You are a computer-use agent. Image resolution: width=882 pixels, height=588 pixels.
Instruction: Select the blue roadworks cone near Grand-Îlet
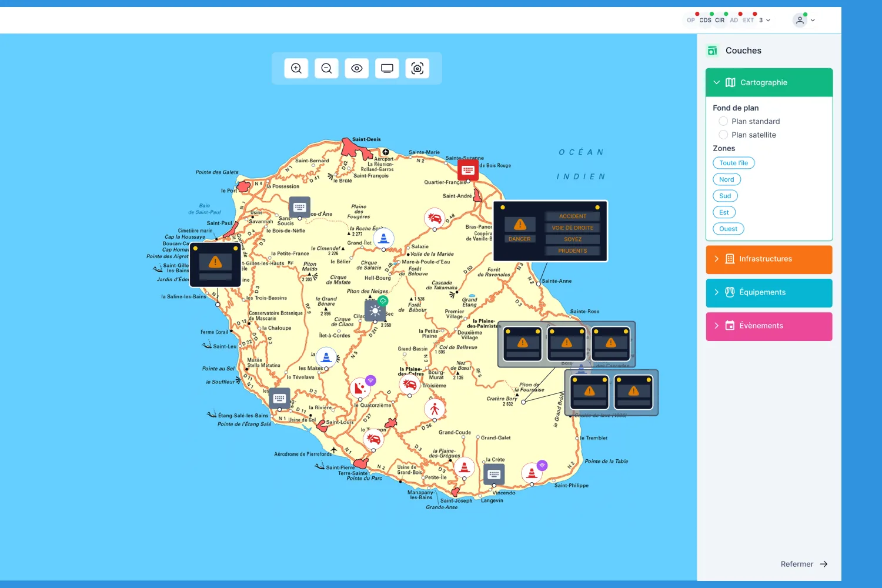point(383,238)
